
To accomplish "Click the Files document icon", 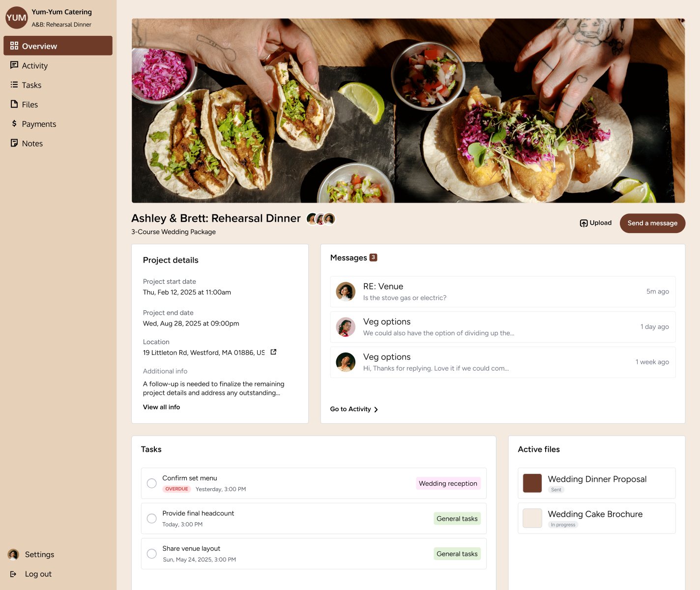I will pyautogui.click(x=14, y=104).
